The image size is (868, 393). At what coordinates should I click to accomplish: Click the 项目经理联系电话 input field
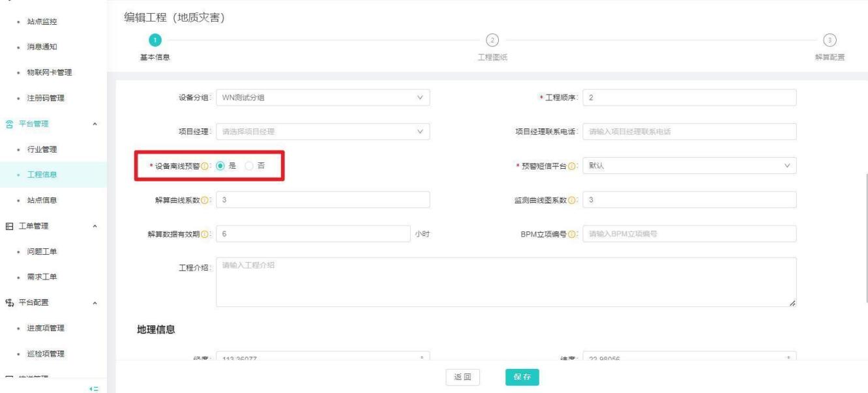(x=689, y=132)
